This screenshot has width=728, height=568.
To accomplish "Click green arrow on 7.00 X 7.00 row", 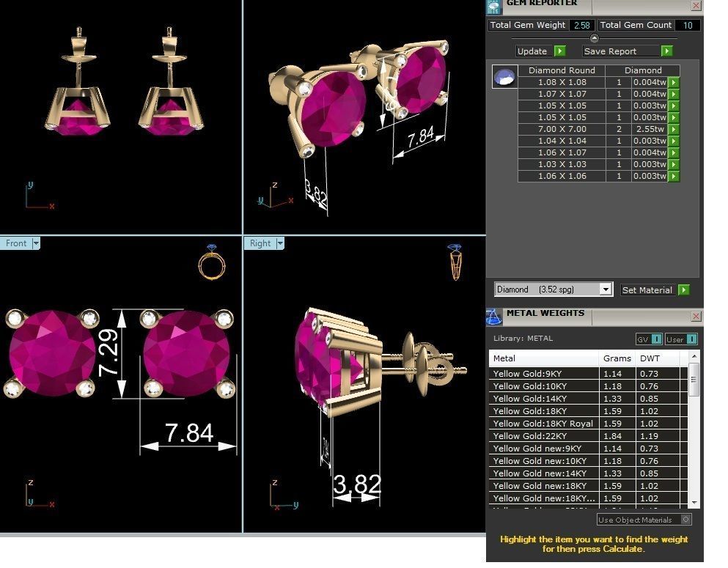I will point(674,130).
